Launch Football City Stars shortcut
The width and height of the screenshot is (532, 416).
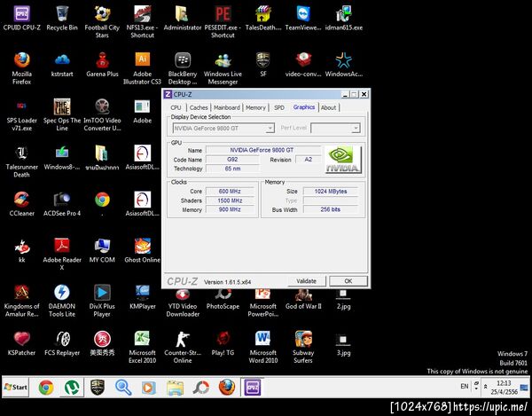click(102, 22)
